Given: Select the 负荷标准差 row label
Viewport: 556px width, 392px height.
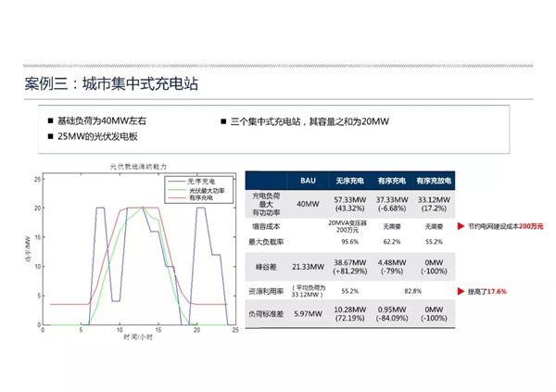Looking at the screenshot, I should (x=267, y=314).
